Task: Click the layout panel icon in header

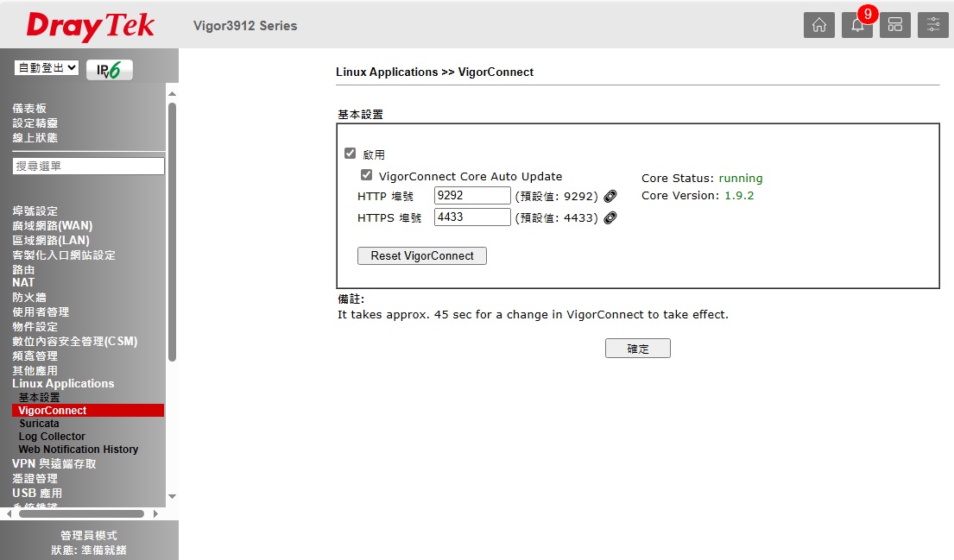Action: click(x=894, y=25)
